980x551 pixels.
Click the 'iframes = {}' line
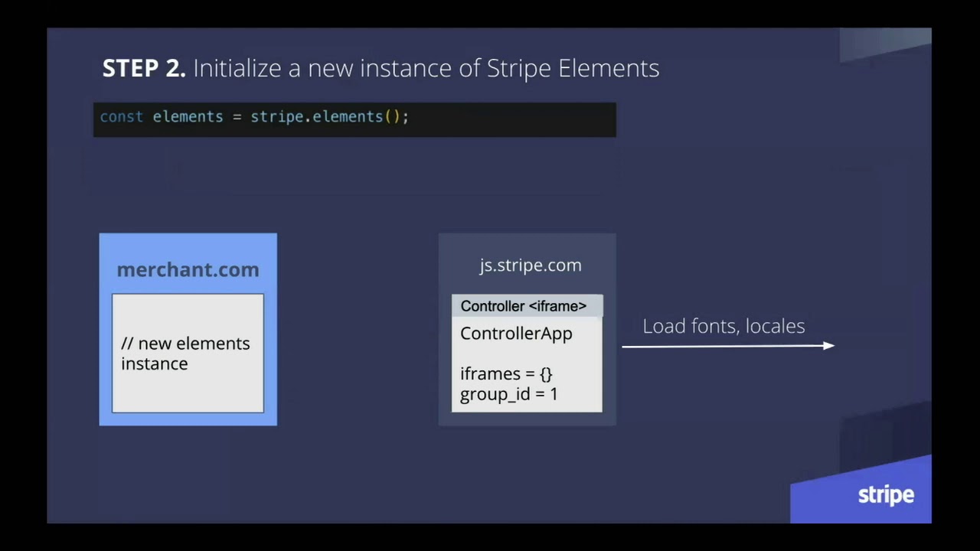point(506,373)
